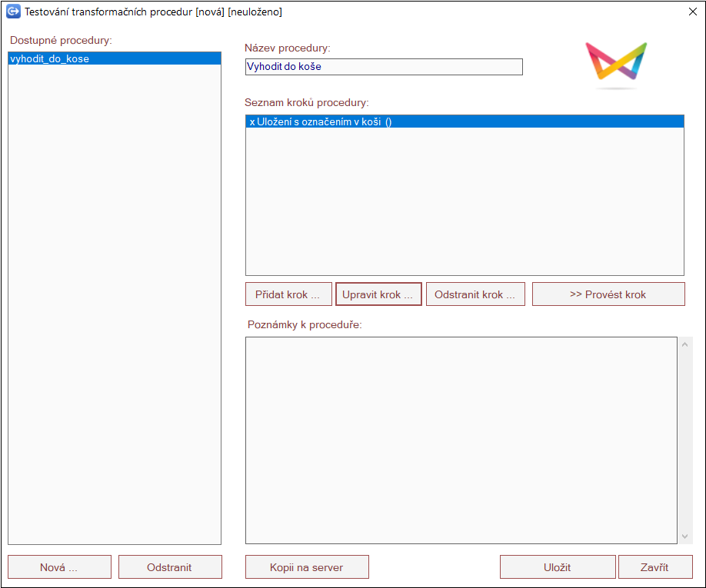Run the step using '>> Provést krok'

(608, 294)
